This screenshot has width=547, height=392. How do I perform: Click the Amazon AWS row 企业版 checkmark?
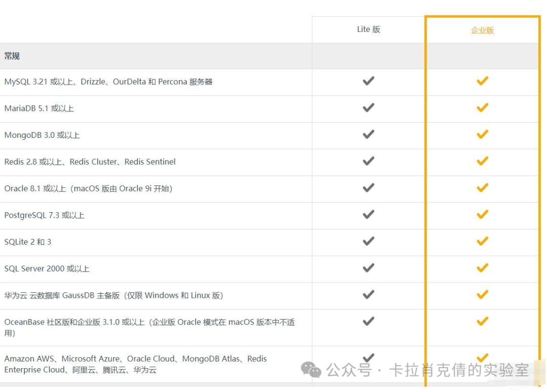point(482,358)
